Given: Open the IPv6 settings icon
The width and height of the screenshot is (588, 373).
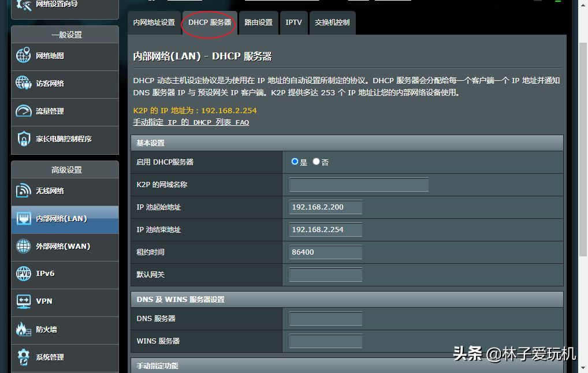Looking at the screenshot, I should click(x=24, y=273).
